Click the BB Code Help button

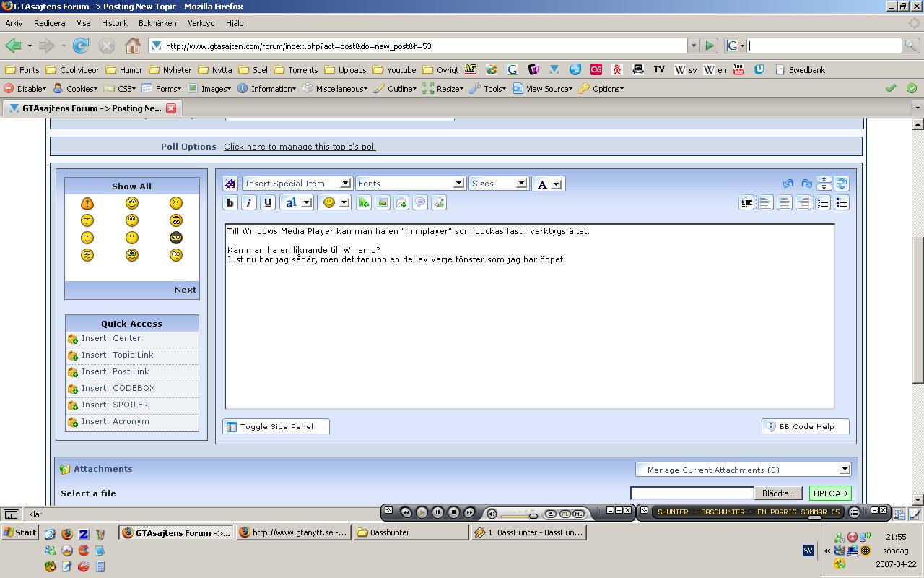point(806,426)
